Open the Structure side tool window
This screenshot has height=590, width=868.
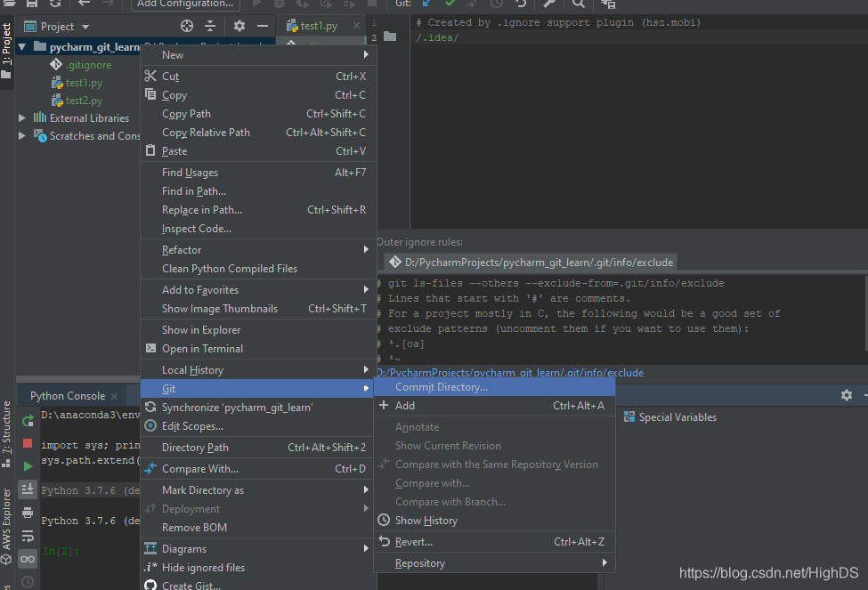tap(6, 434)
